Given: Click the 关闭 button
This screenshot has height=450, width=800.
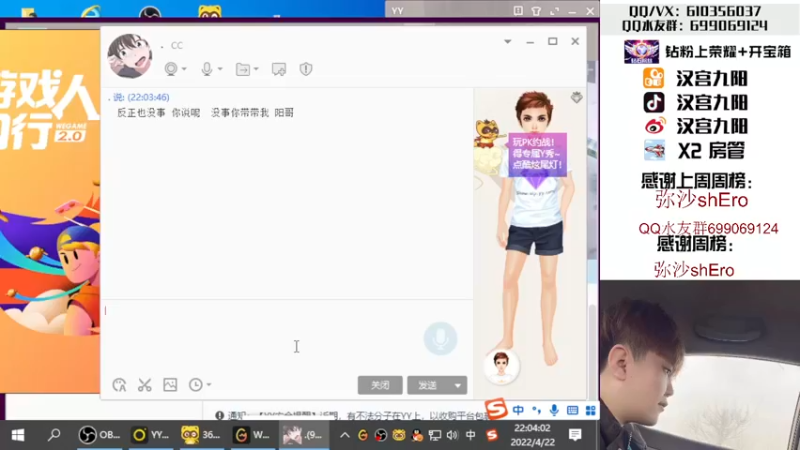Looking at the screenshot, I should click(380, 385).
